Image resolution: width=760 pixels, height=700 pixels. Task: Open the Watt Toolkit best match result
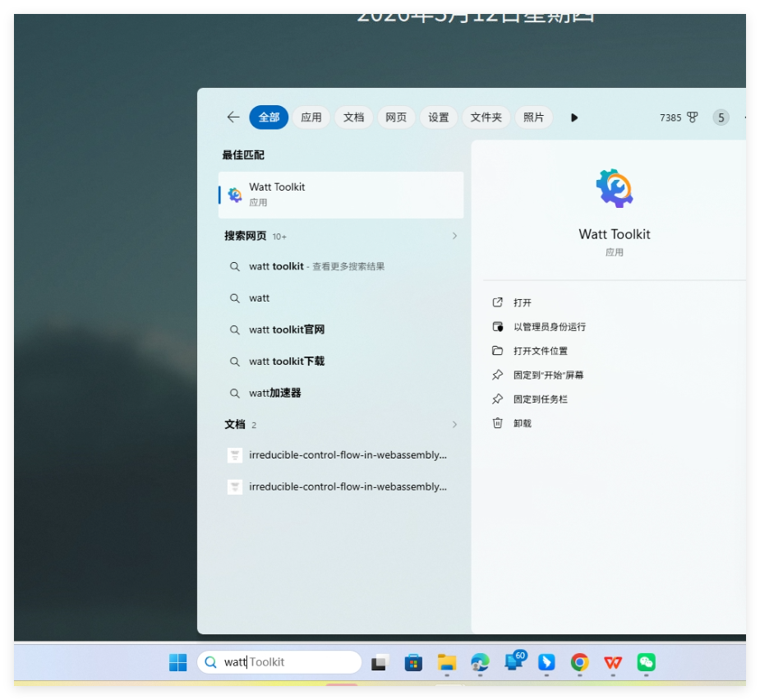(341, 195)
